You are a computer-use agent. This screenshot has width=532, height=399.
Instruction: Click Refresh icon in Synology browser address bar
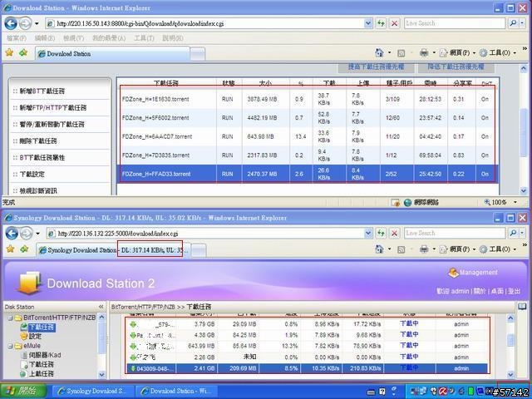point(382,233)
